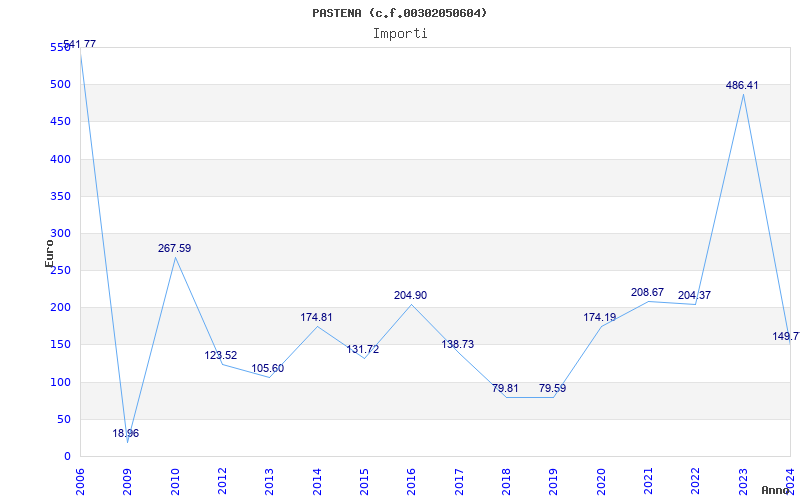This screenshot has height=500, width=800.
Task: Click the 2017 x-axis year label
Action: tap(459, 482)
